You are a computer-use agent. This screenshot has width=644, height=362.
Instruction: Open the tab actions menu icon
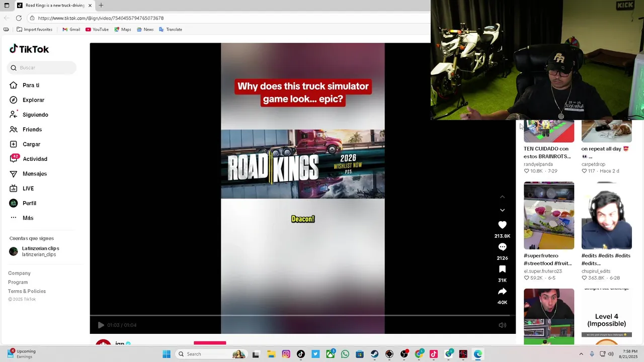(x=7, y=6)
